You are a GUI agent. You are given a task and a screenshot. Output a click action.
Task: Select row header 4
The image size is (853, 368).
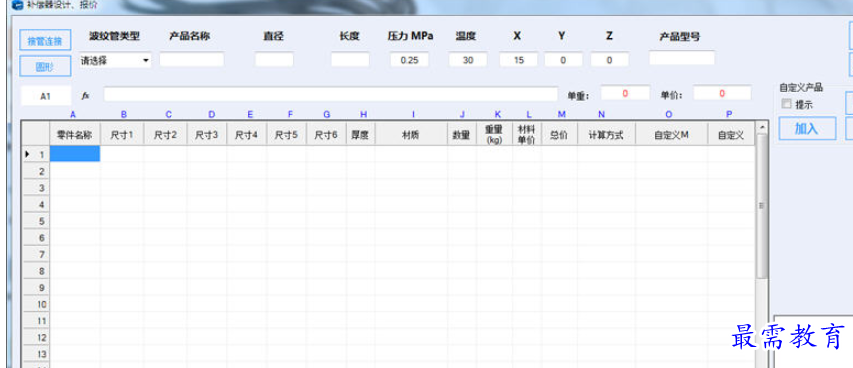click(35, 205)
